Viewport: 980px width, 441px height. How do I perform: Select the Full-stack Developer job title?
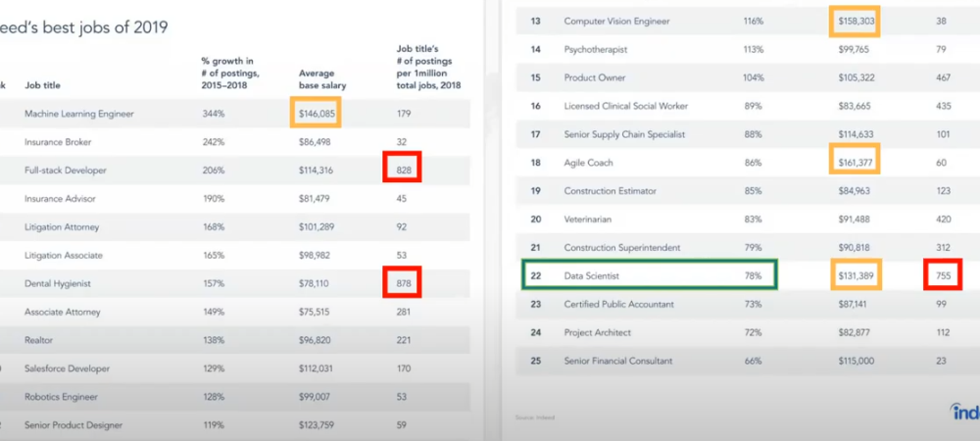66,171
